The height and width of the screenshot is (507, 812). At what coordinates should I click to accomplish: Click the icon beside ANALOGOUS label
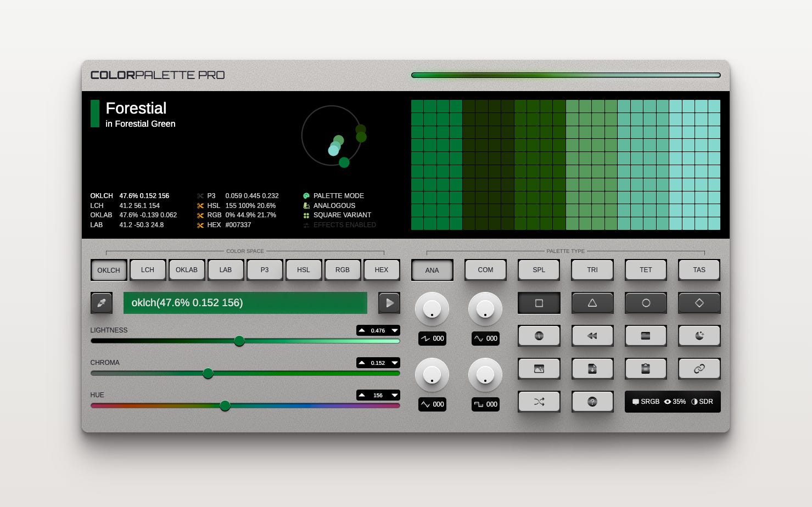[306, 206]
